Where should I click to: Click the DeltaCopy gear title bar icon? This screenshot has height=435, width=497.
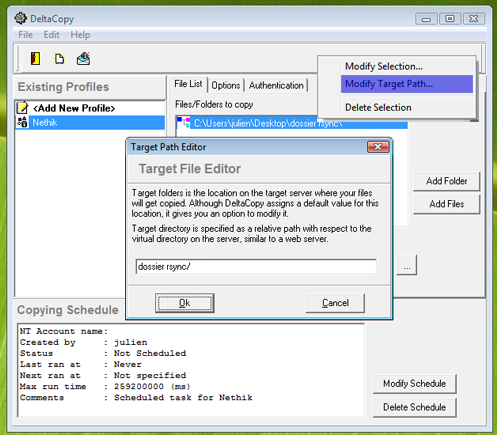tap(21, 18)
